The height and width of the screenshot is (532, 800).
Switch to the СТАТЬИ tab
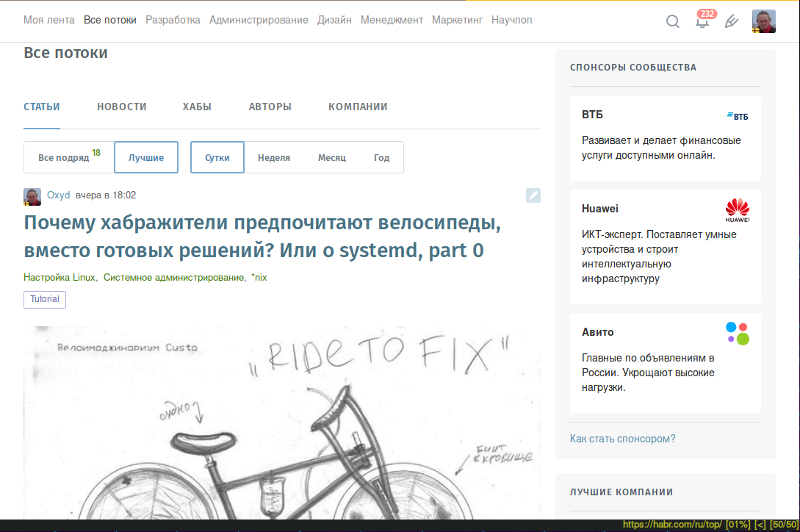click(x=42, y=107)
